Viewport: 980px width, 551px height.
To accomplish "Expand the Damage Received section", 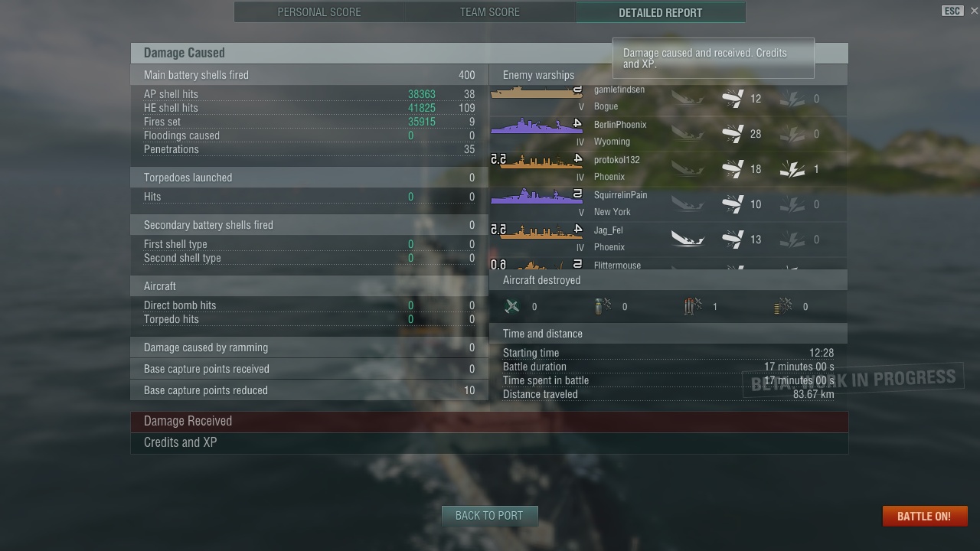I will point(489,422).
